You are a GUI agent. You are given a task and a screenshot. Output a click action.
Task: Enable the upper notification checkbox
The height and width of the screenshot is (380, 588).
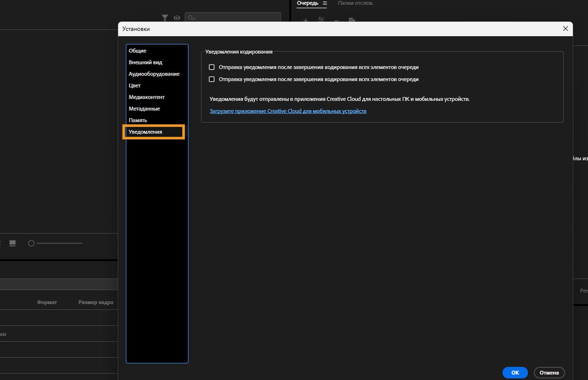tap(212, 67)
